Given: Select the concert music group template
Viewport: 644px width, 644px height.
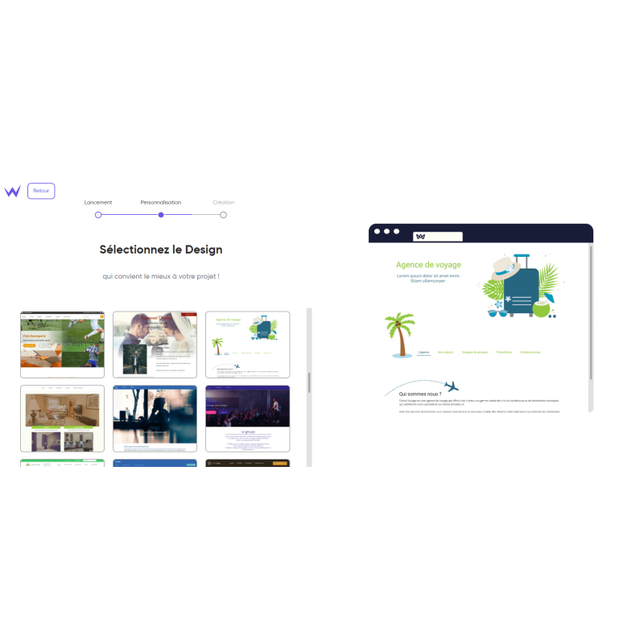Looking at the screenshot, I should point(247,419).
